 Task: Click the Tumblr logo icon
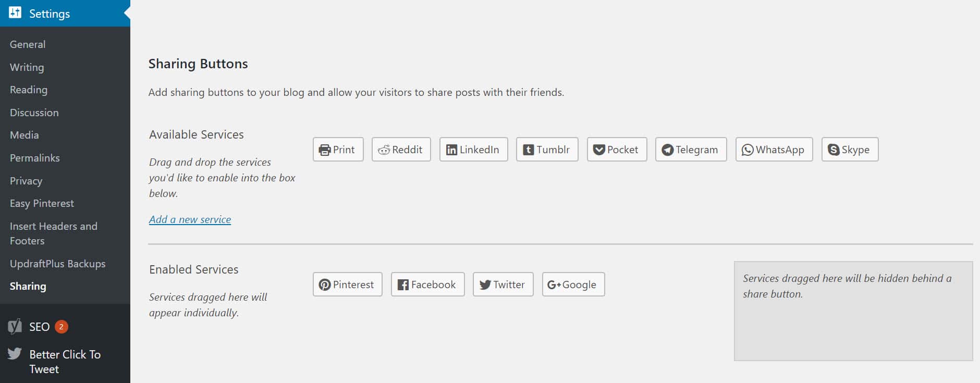[528, 150]
